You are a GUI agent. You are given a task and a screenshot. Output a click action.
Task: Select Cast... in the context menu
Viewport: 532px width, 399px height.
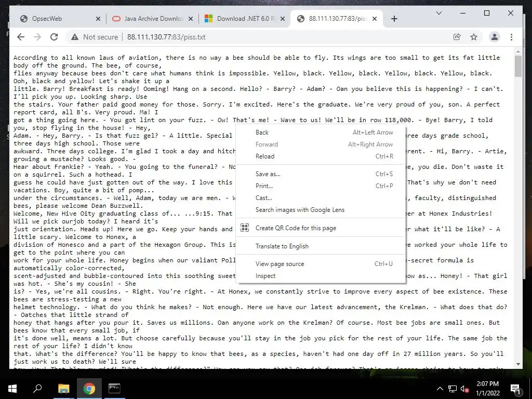321,197
